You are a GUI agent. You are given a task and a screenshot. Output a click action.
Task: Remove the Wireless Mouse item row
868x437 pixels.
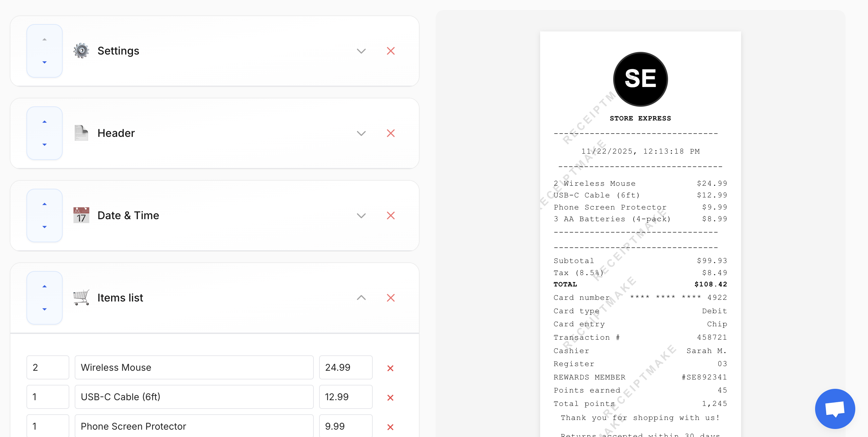pyautogui.click(x=390, y=368)
